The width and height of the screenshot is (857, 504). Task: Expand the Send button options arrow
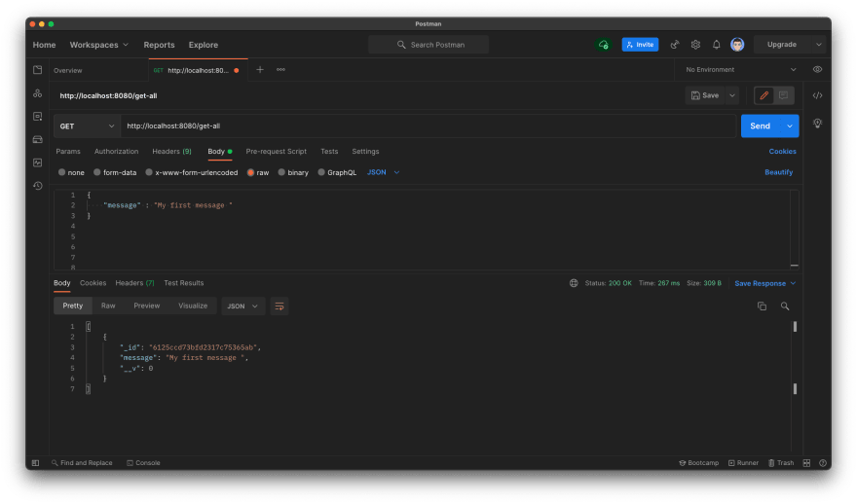[x=790, y=126]
